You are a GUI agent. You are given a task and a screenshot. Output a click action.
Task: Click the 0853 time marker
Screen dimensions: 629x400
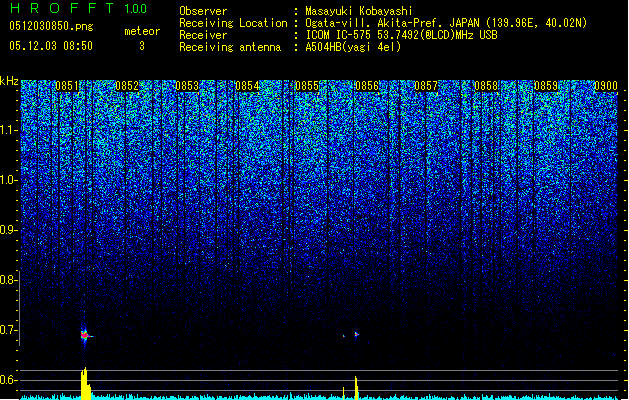pyautogui.click(x=187, y=86)
